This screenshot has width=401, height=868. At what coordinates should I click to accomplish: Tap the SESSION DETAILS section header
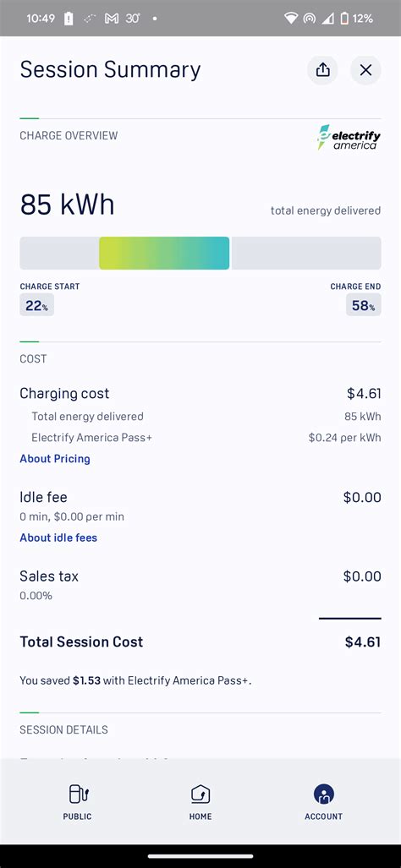63,729
